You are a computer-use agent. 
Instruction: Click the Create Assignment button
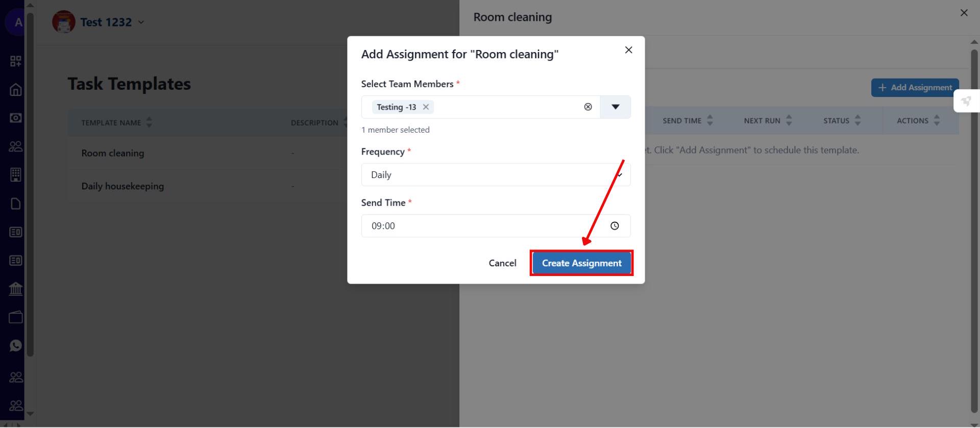(581, 263)
